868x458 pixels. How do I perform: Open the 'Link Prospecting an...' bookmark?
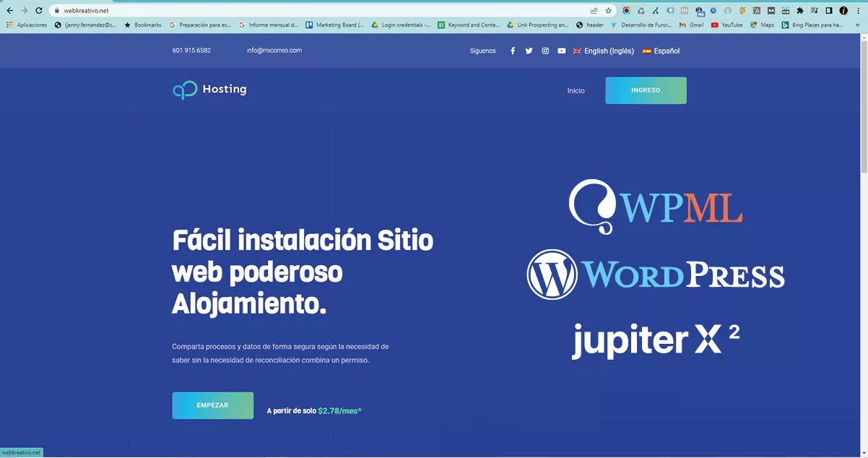538,25
